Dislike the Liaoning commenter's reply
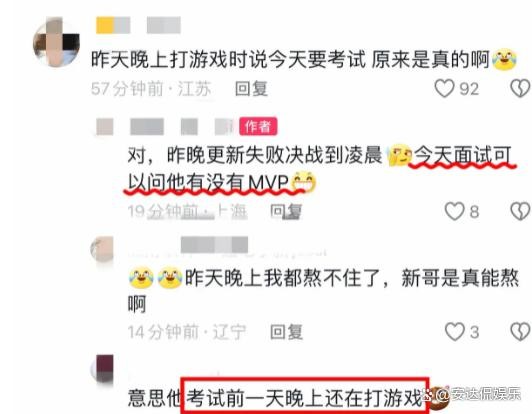This screenshot has width=532, height=414. (x=520, y=332)
